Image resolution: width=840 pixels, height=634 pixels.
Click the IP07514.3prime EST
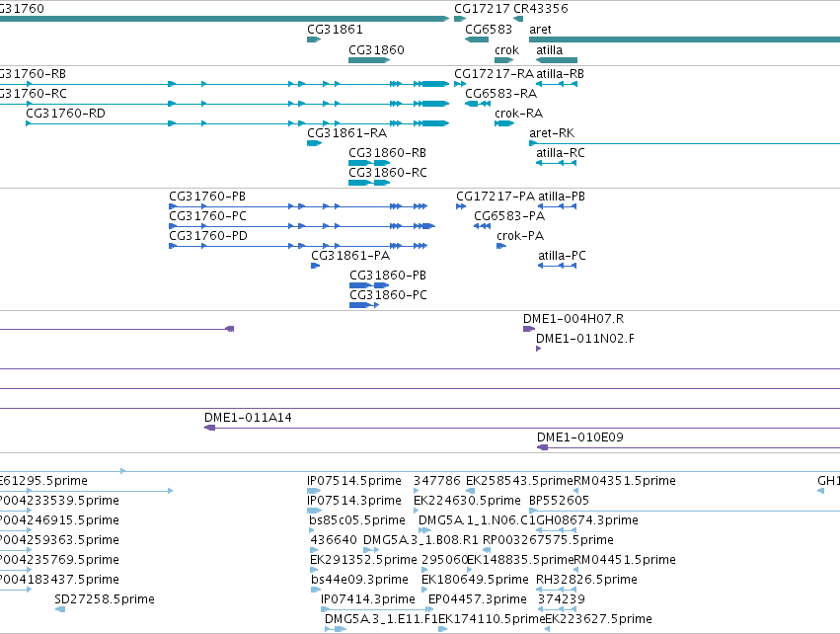[315, 511]
